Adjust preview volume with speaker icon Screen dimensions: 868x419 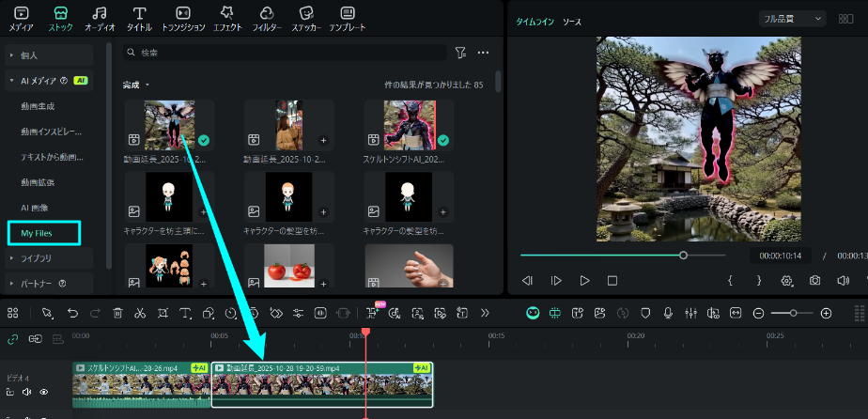[843, 281]
